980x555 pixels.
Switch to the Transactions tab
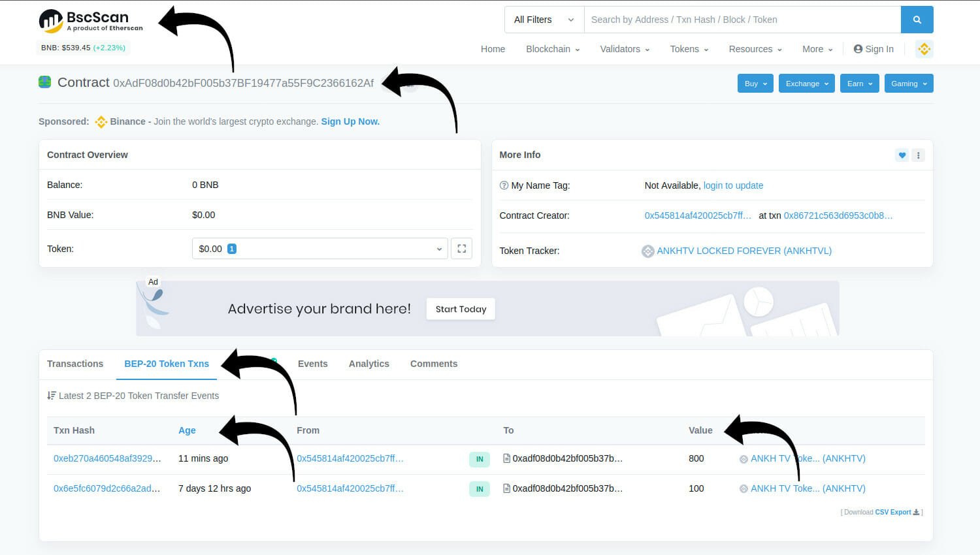coord(75,364)
